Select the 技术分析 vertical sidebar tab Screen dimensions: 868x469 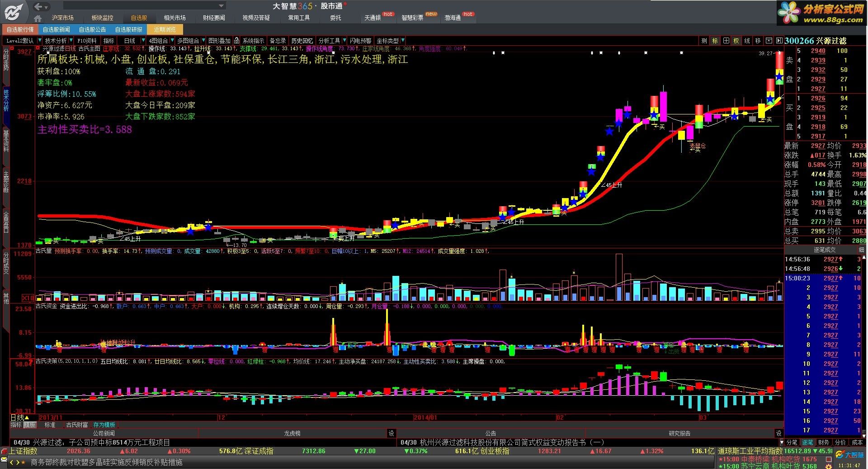[x=6, y=100]
